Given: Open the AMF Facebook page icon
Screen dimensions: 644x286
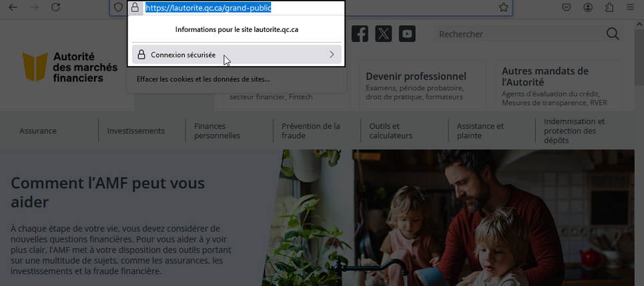Looking at the screenshot, I should pyautogui.click(x=360, y=33).
